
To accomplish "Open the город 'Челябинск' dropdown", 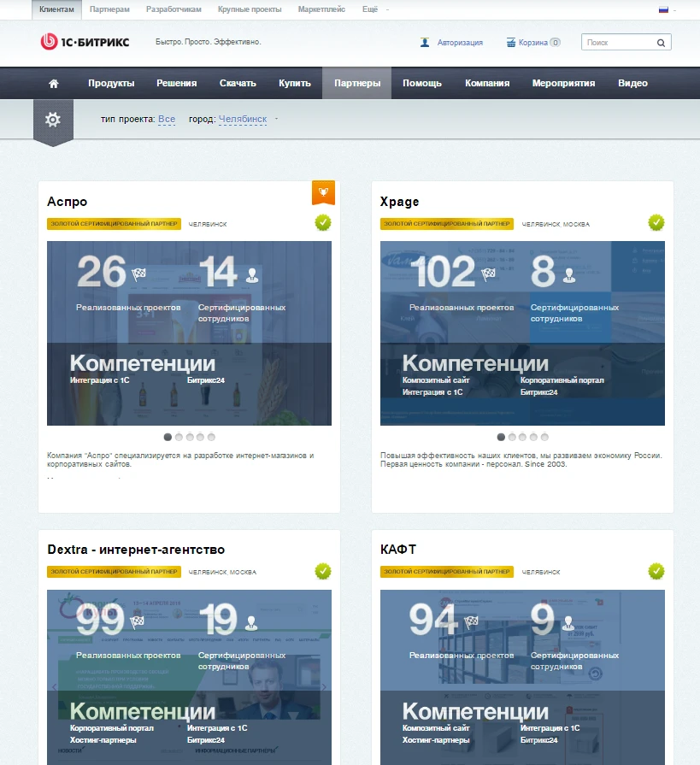I will (x=243, y=119).
